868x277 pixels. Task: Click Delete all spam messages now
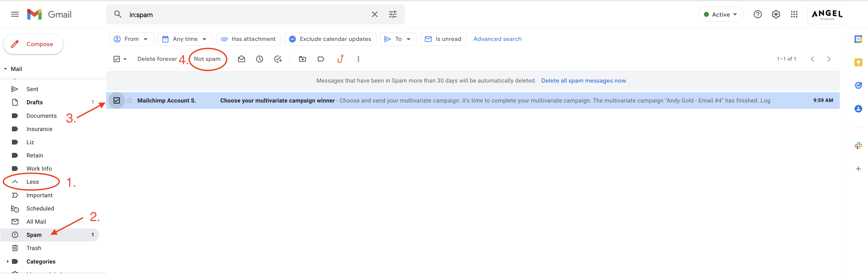(583, 81)
